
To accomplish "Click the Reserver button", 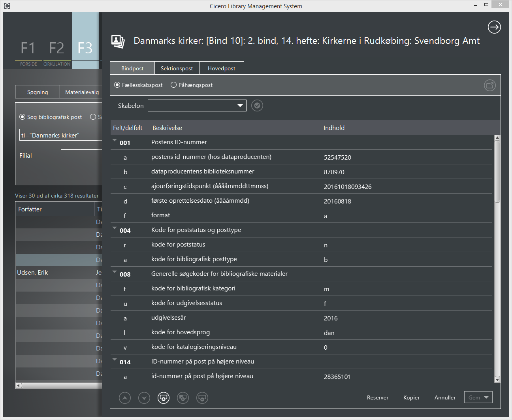I will [x=378, y=397].
